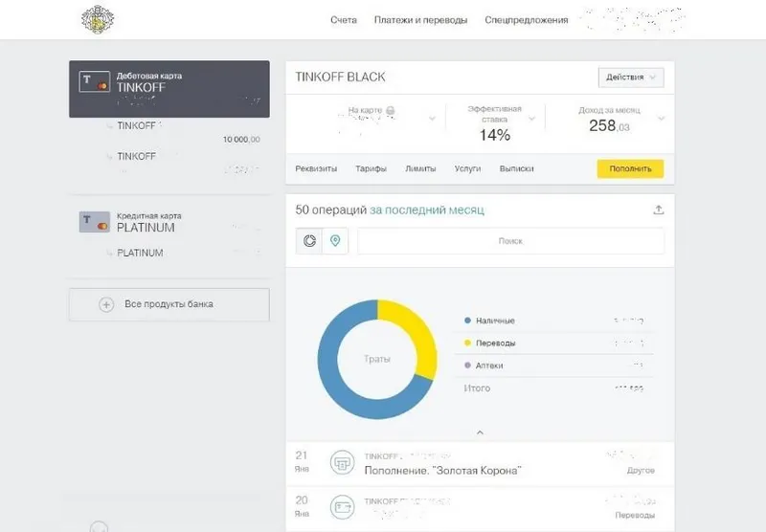Collapse the spending chart with up chevron

[x=480, y=432]
